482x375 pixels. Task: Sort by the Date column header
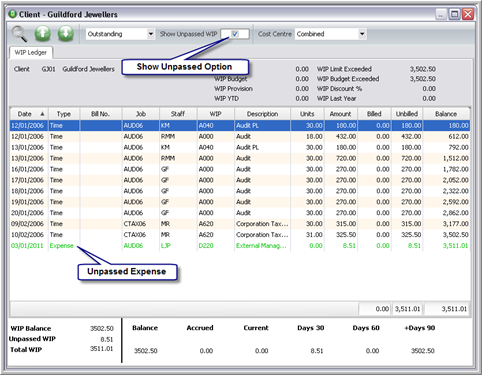tap(29, 114)
